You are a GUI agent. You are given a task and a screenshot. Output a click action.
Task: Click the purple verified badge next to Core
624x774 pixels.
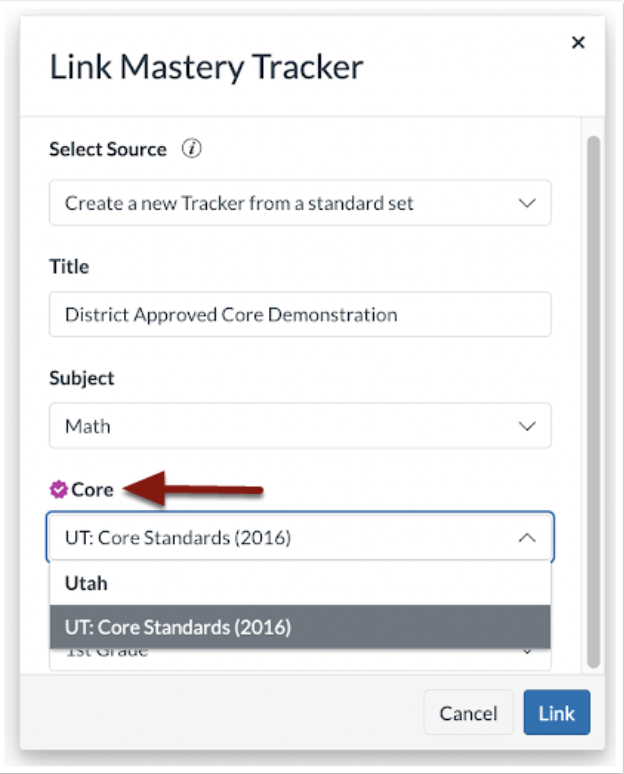(58, 489)
